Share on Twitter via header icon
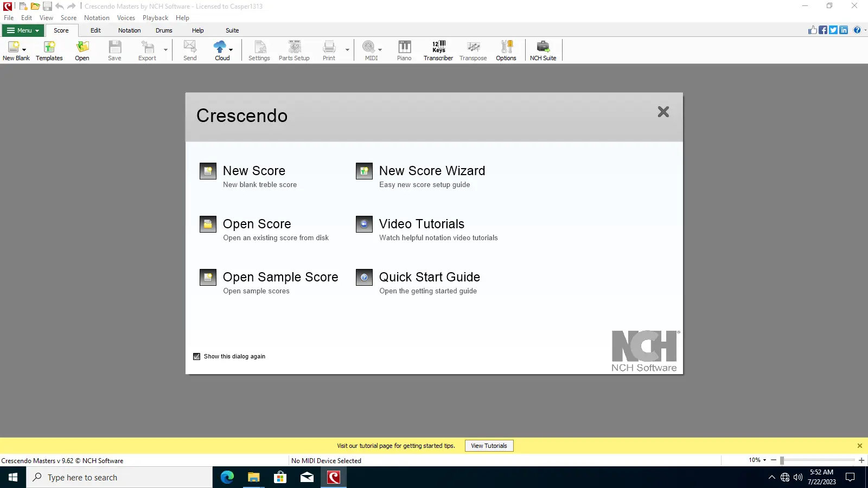The image size is (868, 488). tap(833, 30)
